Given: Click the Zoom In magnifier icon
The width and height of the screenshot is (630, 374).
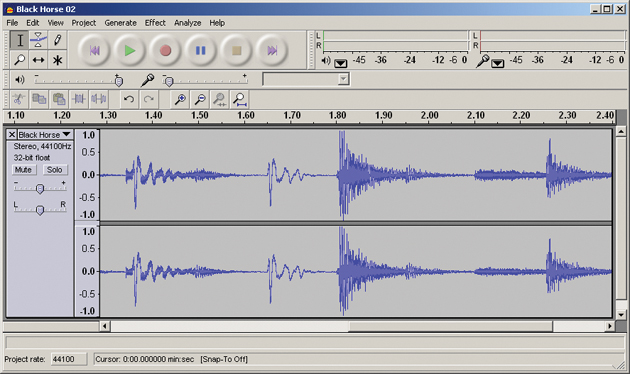Looking at the screenshot, I should pyautogui.click(x=180, y=99).
